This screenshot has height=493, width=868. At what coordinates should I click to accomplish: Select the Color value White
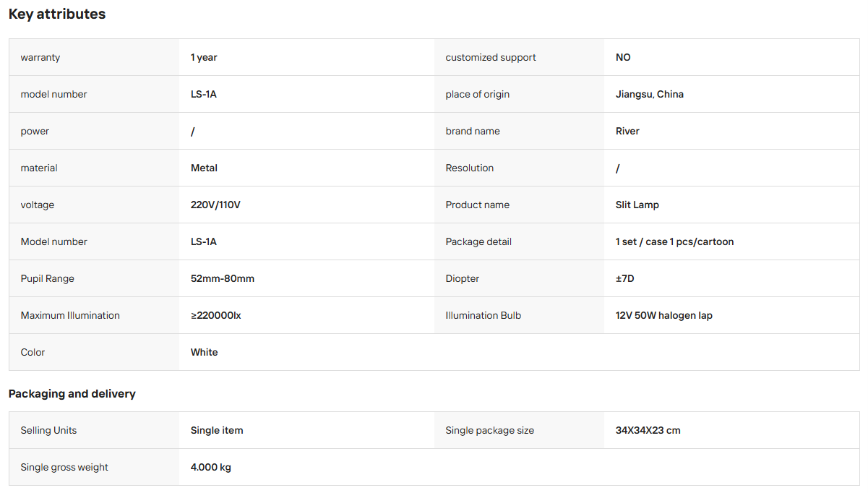(205, 352)
